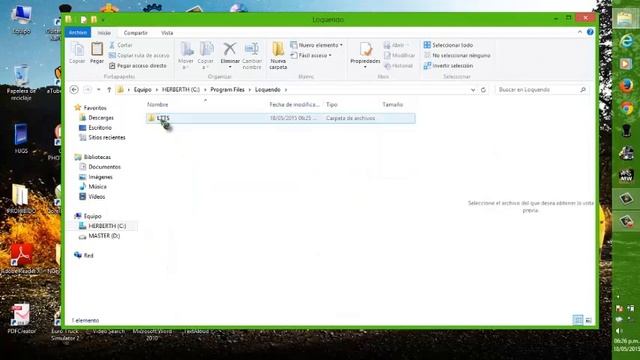Sort by the Tamaño column header

[x=393, y=104]
